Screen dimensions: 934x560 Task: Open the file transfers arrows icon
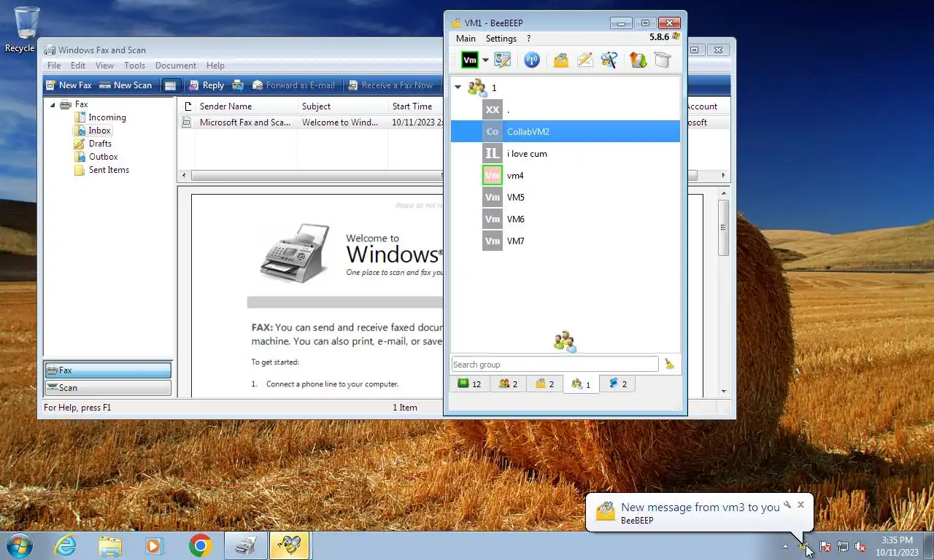coord(638,60)
